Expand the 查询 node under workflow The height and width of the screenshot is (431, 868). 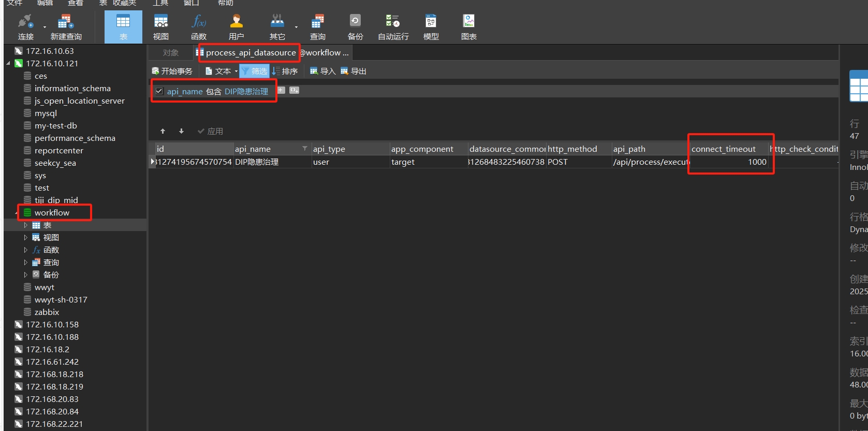26,262
